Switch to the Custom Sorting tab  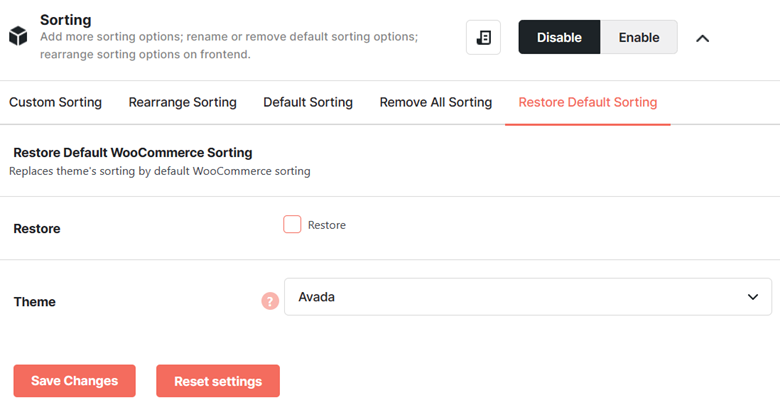[x=55, y=102]
